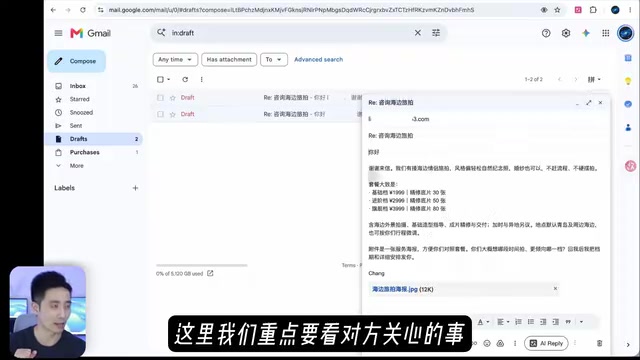Discard the draft with trash icon

(599, 344)
